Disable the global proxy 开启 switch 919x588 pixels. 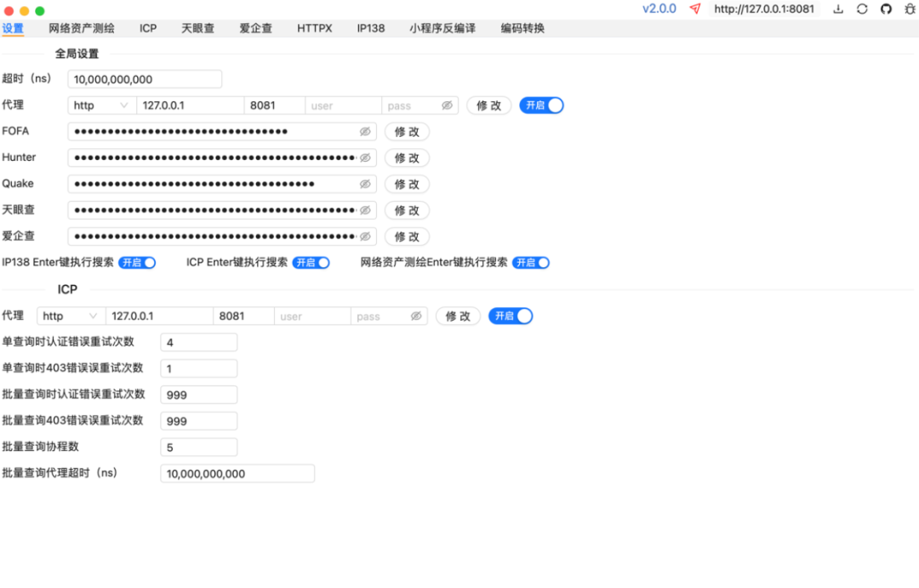541,105
